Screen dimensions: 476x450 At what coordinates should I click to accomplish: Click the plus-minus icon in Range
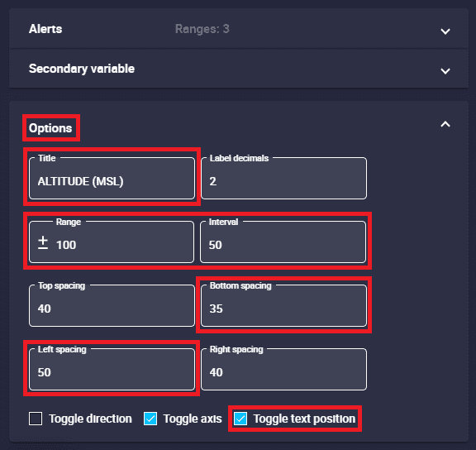(43, 242)
